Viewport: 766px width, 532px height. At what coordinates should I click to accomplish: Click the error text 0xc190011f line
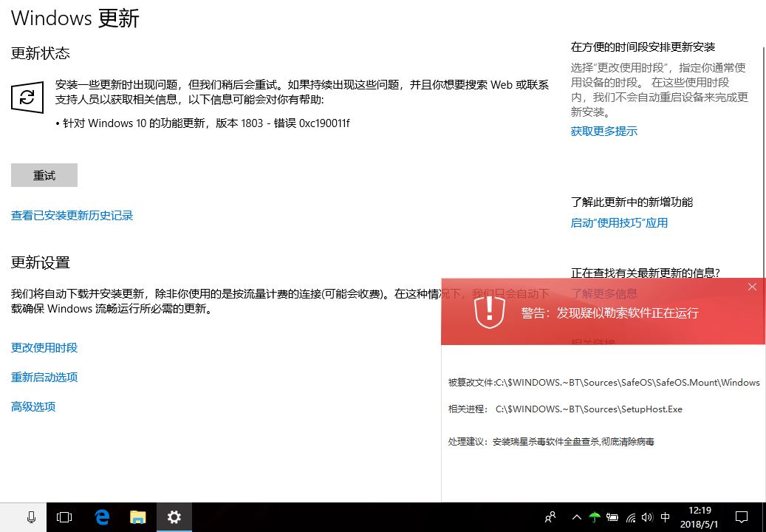(x=202, y=123)
